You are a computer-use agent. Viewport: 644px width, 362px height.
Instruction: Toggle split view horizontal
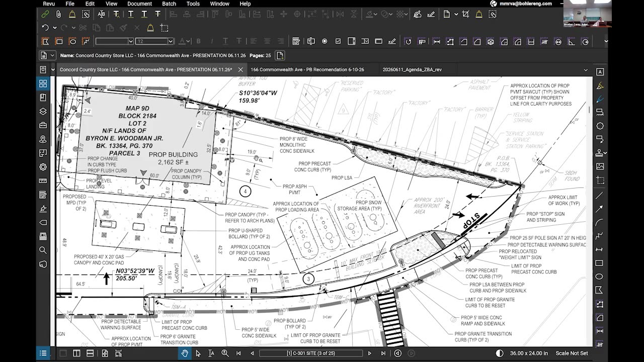pos(90,353)
